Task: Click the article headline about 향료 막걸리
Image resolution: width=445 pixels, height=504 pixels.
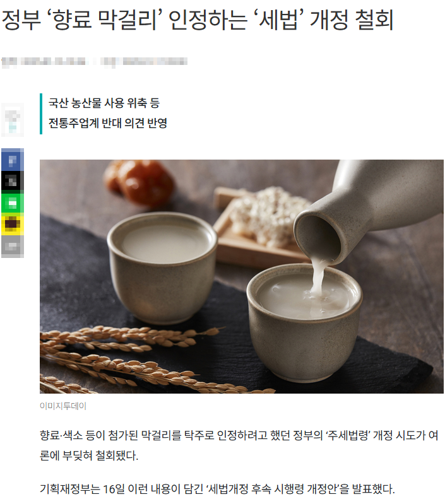Action: [x=198, y=20]
